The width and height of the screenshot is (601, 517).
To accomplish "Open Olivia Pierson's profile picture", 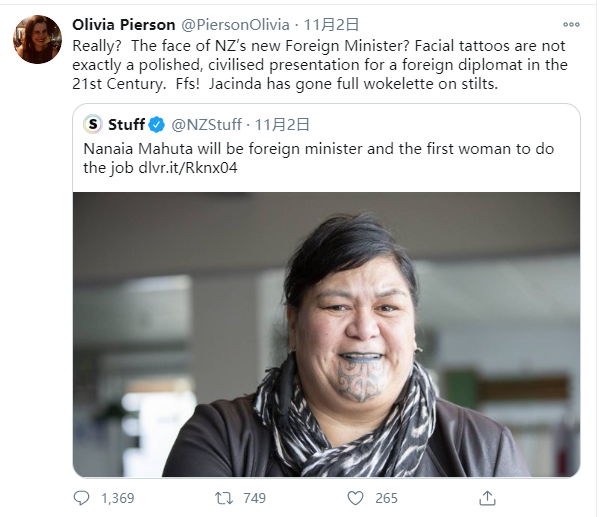I will [37, 40].
